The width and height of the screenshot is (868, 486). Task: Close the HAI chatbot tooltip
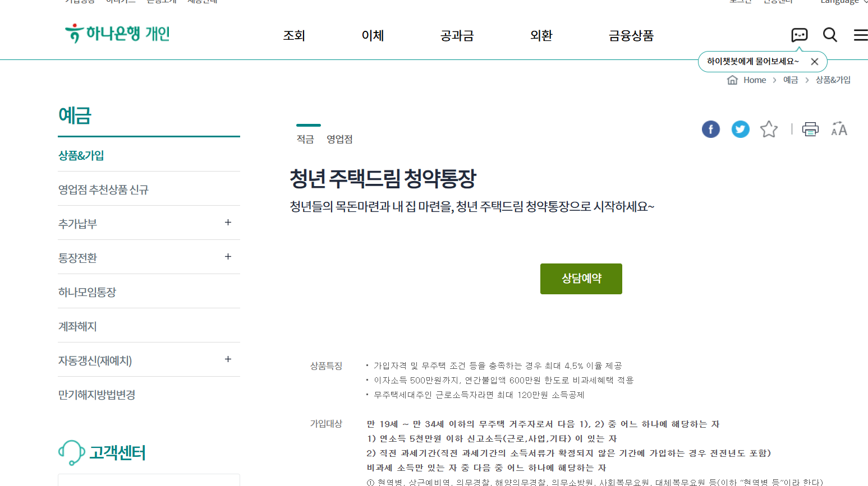pyautogui.click(x=815, y=62)
